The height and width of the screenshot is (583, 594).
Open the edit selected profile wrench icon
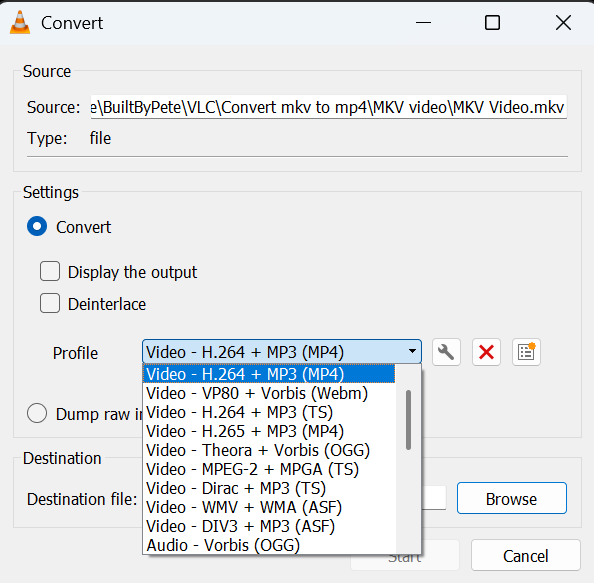(446, 352)
